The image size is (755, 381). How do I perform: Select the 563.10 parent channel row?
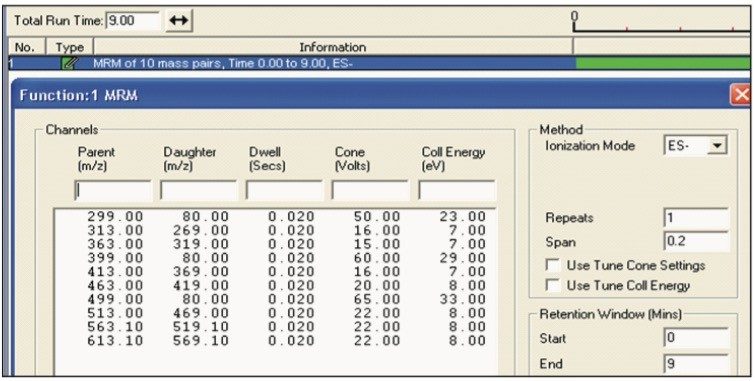[275, 327]
